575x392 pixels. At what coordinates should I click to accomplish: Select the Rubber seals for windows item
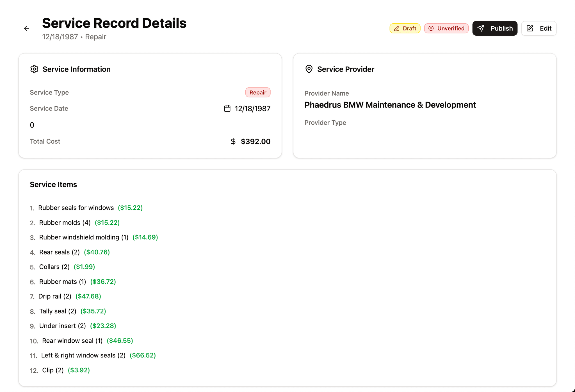coord(76,208)
